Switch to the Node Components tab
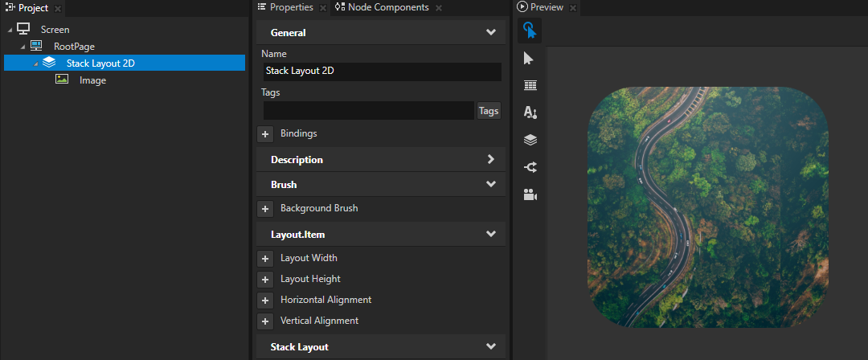The width and height of the screenshot is (868, 360). tap(382, 7)
